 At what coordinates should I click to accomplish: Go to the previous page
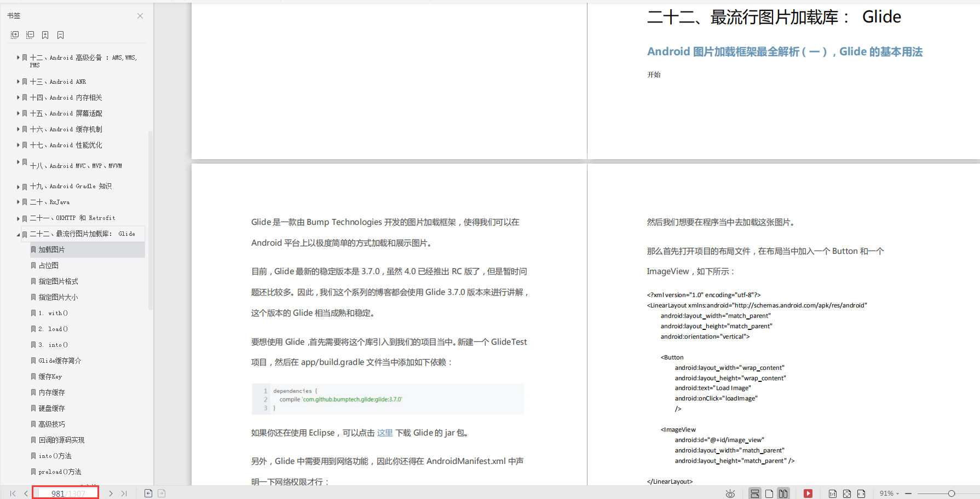coord(26,494)
